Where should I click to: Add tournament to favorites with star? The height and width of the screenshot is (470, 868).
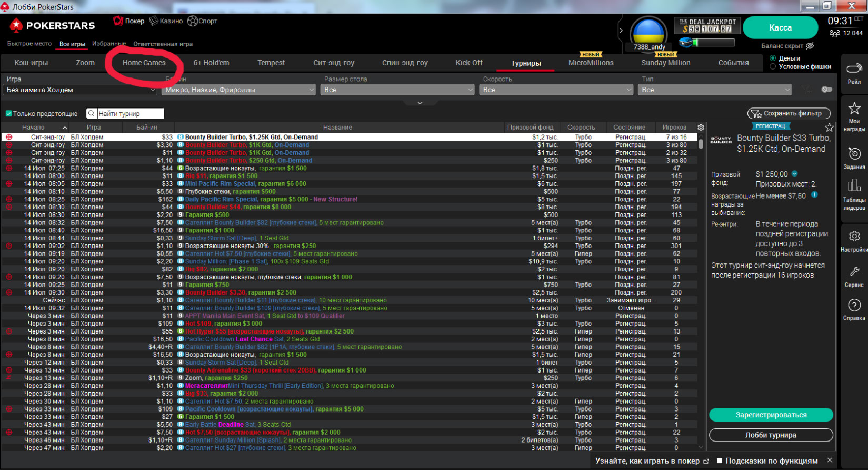(829, 128)
